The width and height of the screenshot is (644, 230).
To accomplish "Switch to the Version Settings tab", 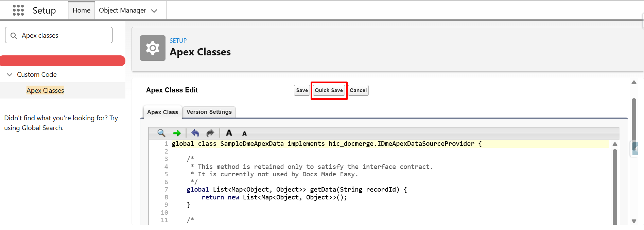I will pos(209,112).
